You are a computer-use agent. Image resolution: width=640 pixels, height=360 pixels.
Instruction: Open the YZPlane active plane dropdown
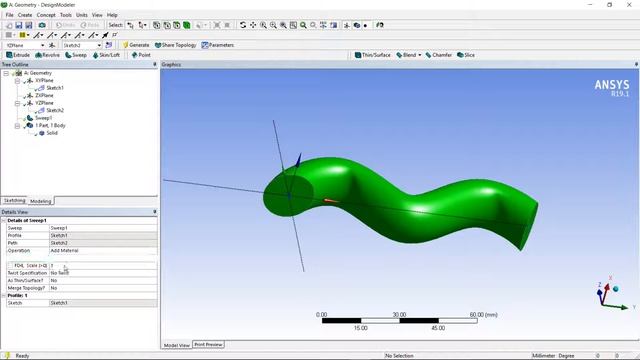click(42, 45)
